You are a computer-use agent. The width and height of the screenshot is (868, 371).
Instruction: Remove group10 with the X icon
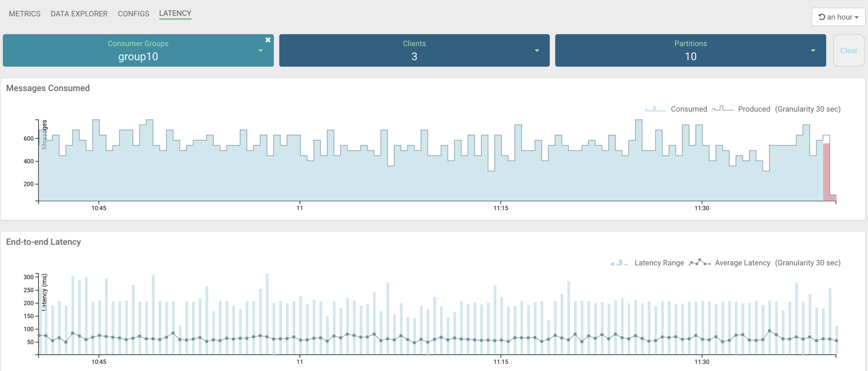point(268,40)
